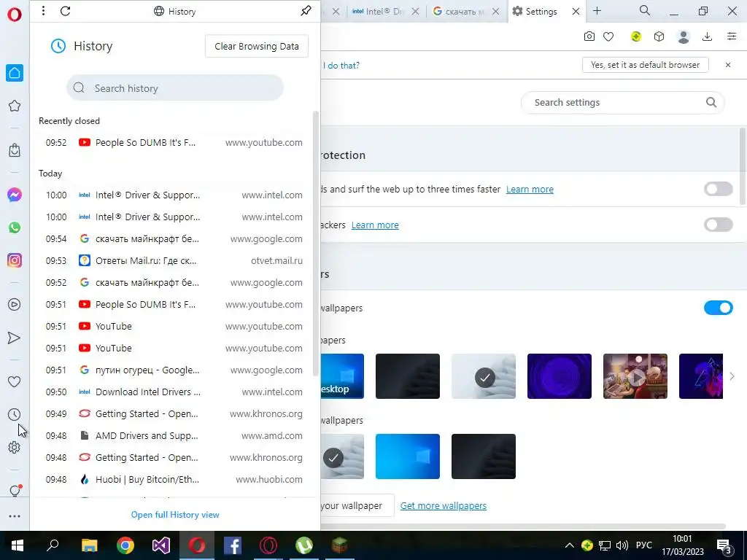Open Chrome from the taskbar
Viewport: 747px width, 560px height.
pos(125,545)
